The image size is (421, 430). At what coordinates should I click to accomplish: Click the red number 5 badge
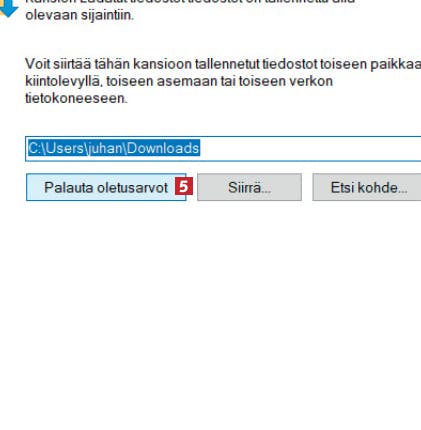tap(184, 186)
